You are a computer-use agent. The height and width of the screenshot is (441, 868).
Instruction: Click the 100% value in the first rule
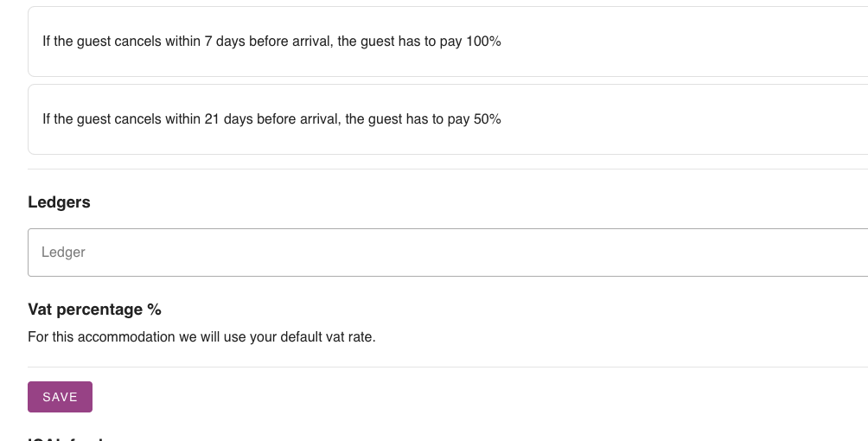click(483, 42)
